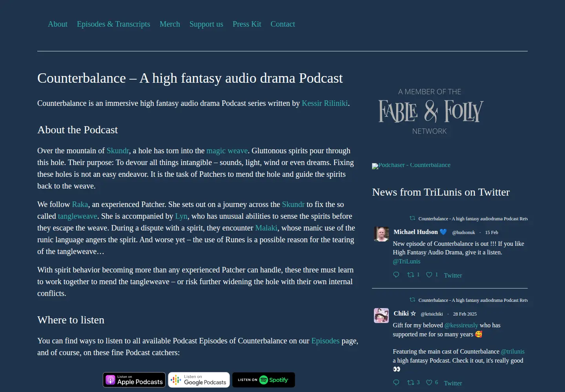565x392 pixels.
Task: Open the Contact page
Action: point(282,24)
